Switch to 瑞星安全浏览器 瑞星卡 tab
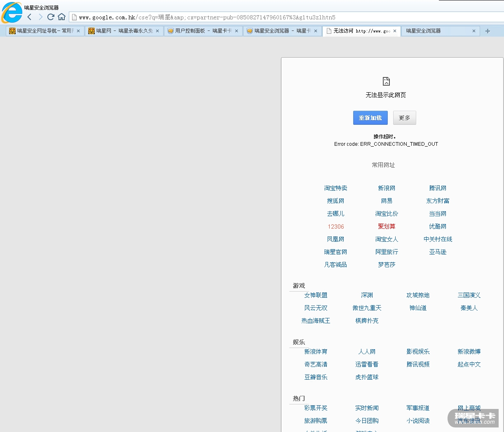 click(x=282, y=31)
